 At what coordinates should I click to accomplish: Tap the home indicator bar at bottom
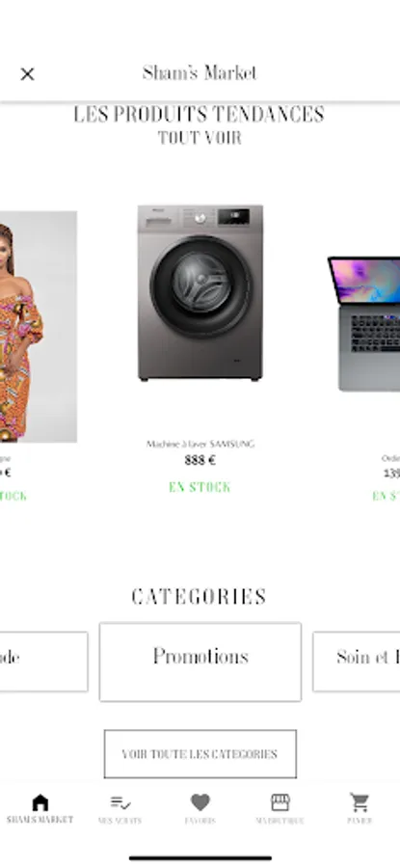pos(200,858)
